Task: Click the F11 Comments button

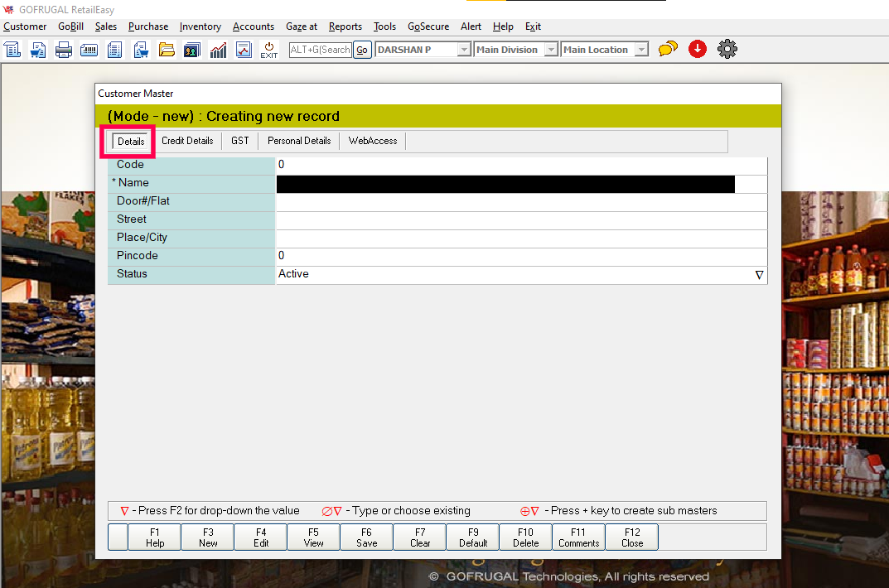Action: click(x=579, y=537)
